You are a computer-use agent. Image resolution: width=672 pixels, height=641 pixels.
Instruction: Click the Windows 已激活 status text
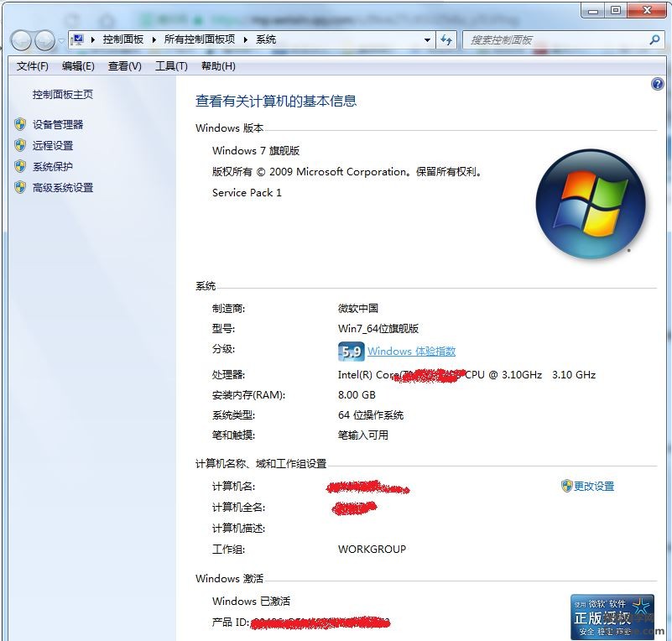251,602
